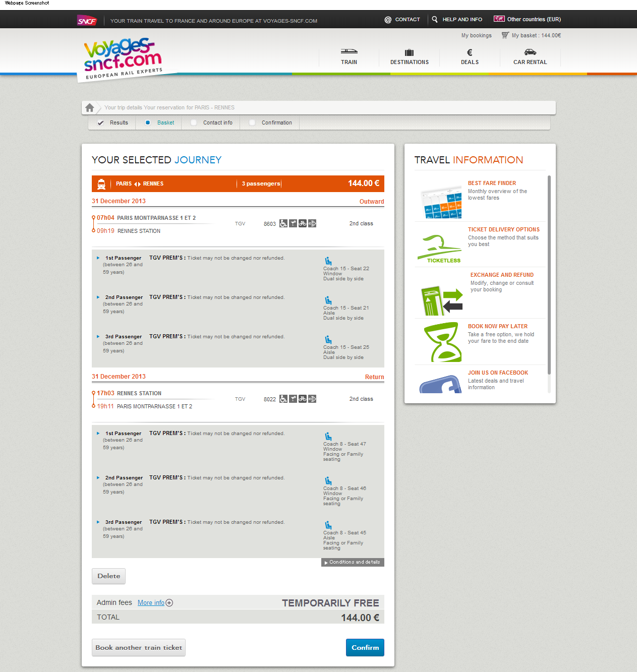This screenshot has width=637, height=672.
Task: Open Best Fare Finder calendar thumbnail
Action: (x=441, y=202)
